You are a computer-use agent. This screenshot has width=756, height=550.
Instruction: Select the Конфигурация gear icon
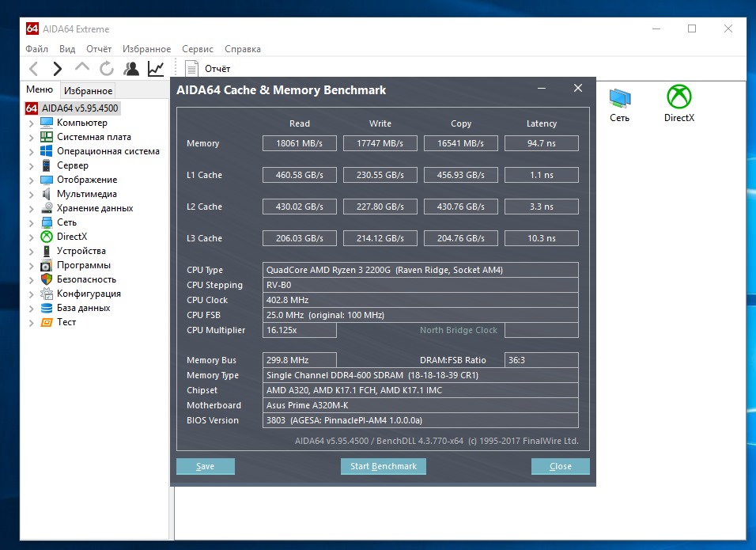(x=47, y=294)
